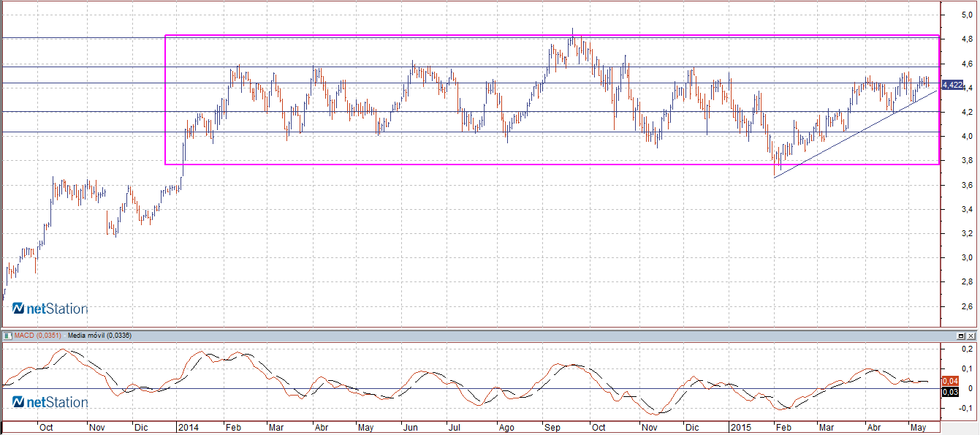Screen dimensions: 980x435
Task: Select the Jun label on the time axis
Action: click(x=412, y=428)
